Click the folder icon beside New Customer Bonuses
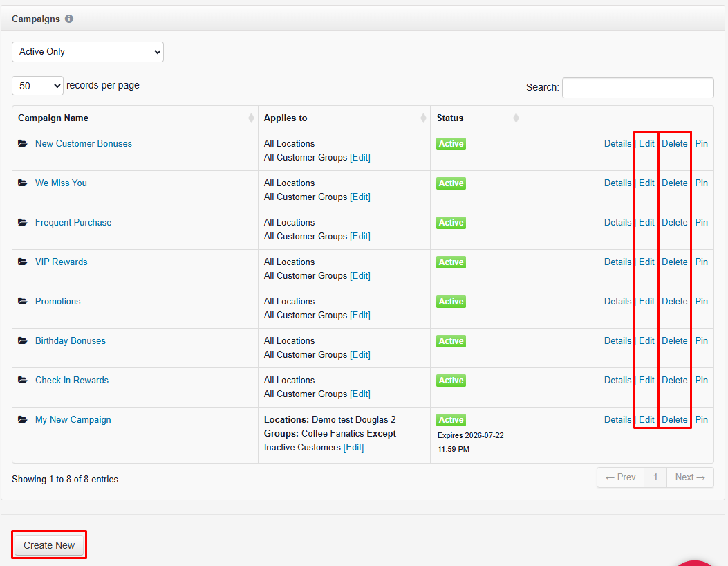 tap(22, 143)
